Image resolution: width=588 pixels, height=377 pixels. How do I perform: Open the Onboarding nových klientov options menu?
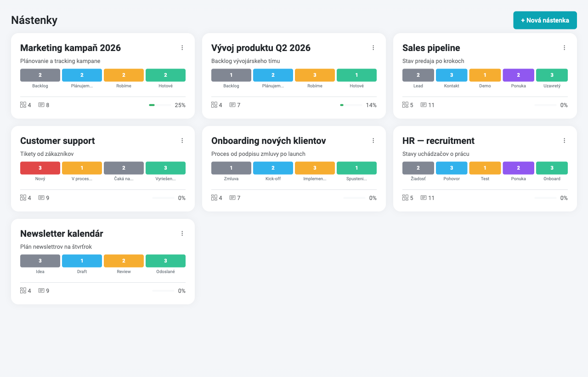[x=373, y=141]
